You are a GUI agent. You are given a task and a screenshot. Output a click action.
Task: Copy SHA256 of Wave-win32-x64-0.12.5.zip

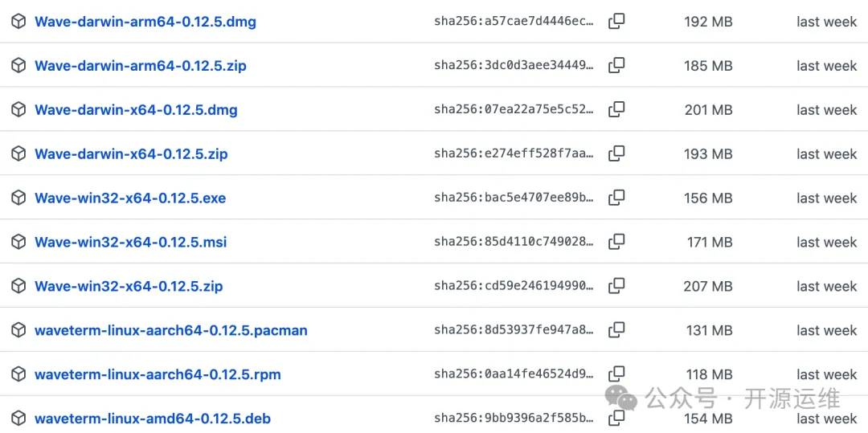pyautogui.click(x=616, y=286)
